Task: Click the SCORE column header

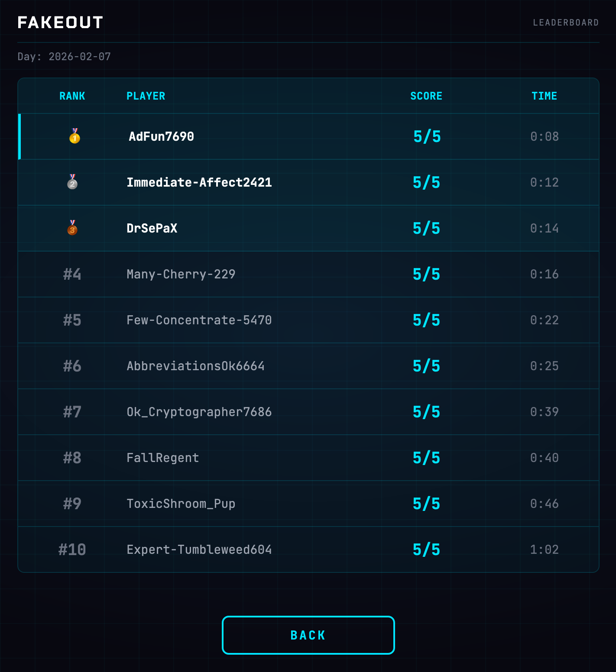Action: [x=426, y=96]
